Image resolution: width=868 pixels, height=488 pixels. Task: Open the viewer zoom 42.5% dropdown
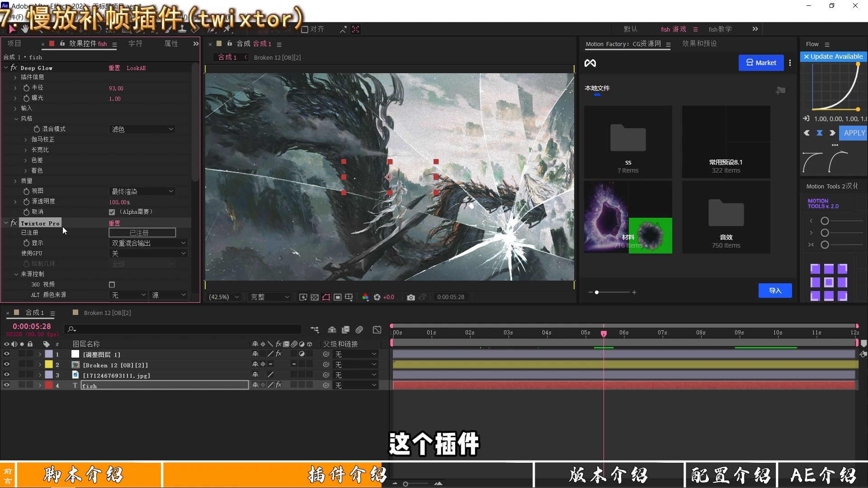(223, 297)
